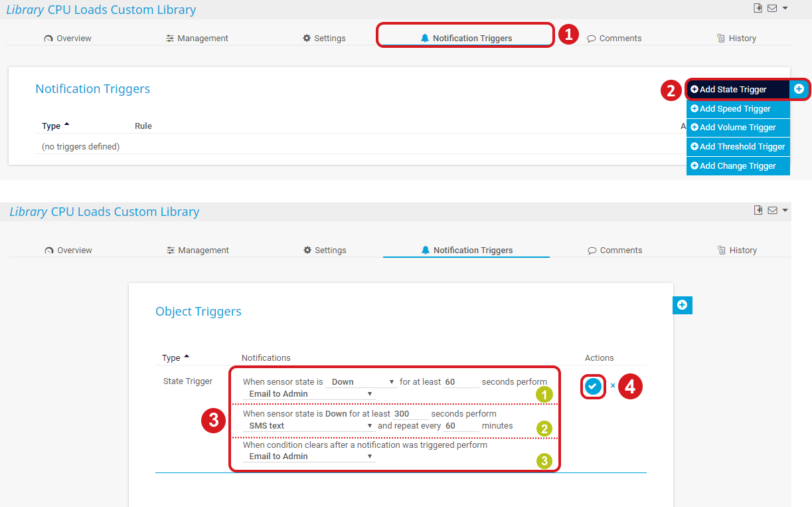Open the sensor state Down dropdown
This screenshot has width=812, height=507.
[363, 382]
